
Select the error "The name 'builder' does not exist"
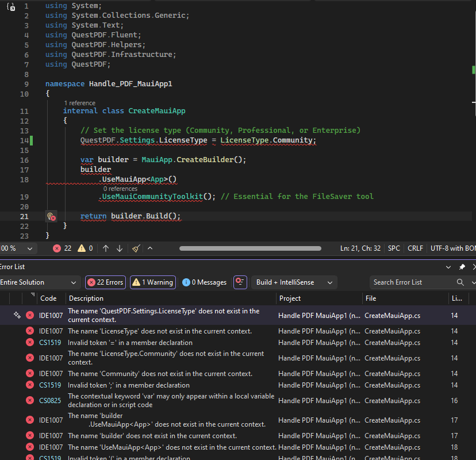point(238,436)
